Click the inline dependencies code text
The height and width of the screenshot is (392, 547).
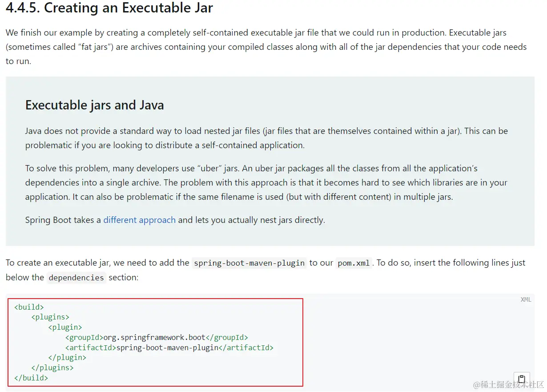pos(76,278)
